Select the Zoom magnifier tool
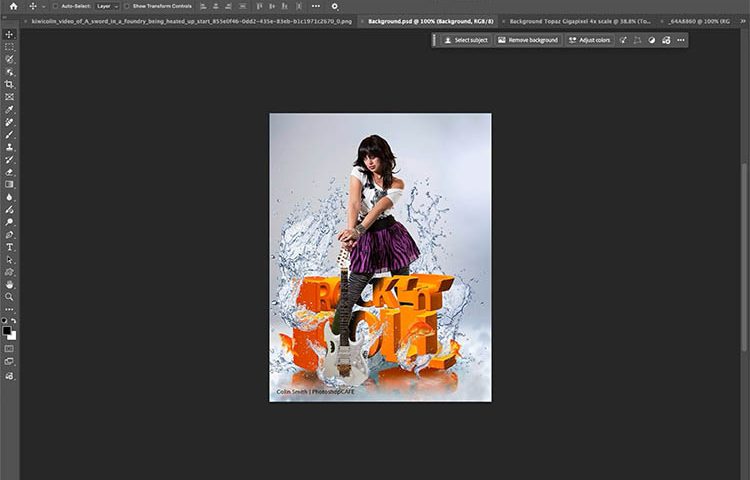 (10, 297)
